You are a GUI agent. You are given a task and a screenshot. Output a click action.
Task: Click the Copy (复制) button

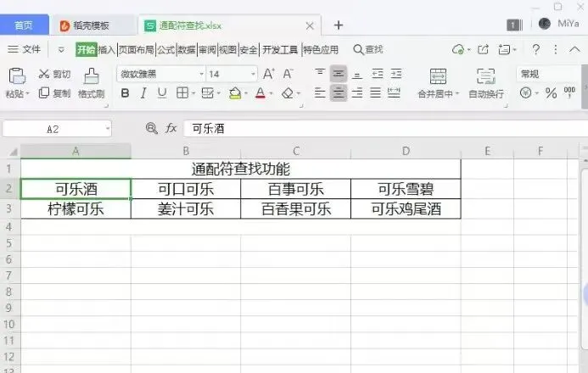click(x=54, y=93)
